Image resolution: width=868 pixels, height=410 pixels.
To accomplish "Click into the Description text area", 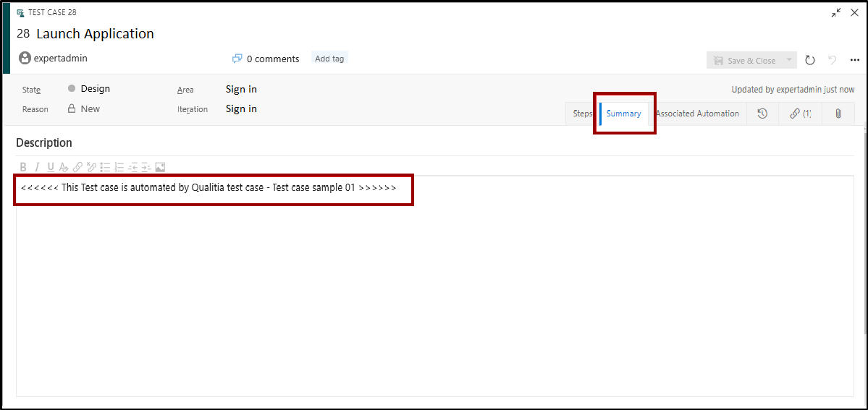I will [x=434, y=289].
